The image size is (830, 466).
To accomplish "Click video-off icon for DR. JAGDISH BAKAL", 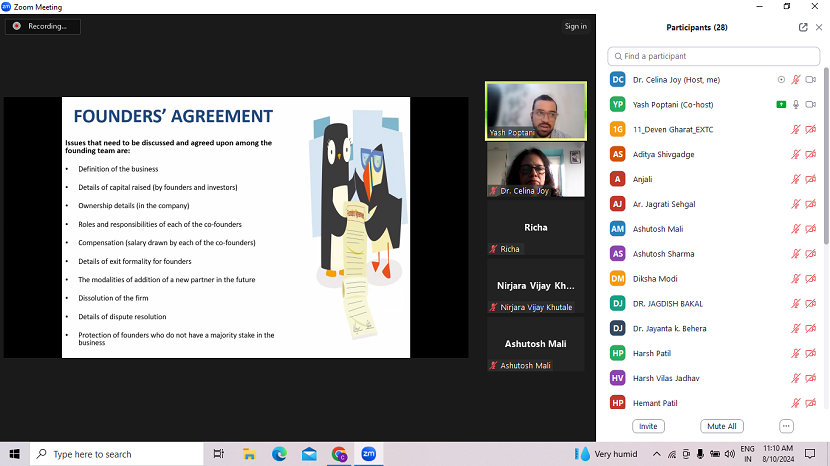I will pyautogui.click(x=810, y=303).
